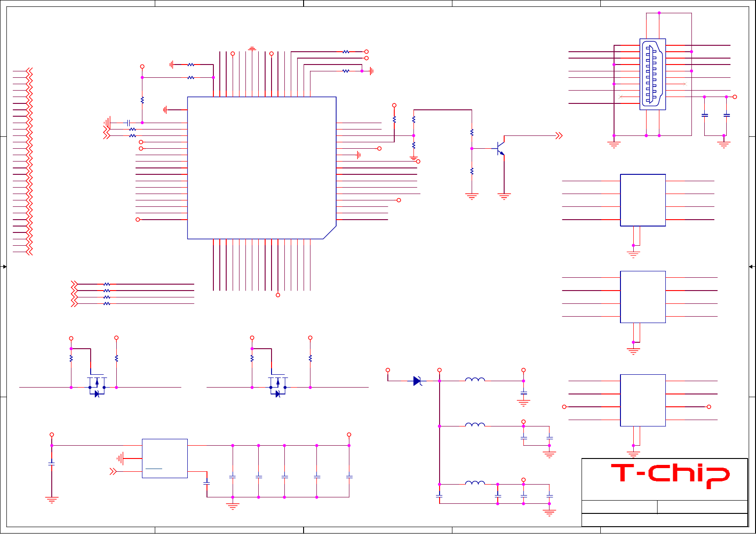
Task: Select horizontal capacitor left of main IC
Action: pos(128,123)
